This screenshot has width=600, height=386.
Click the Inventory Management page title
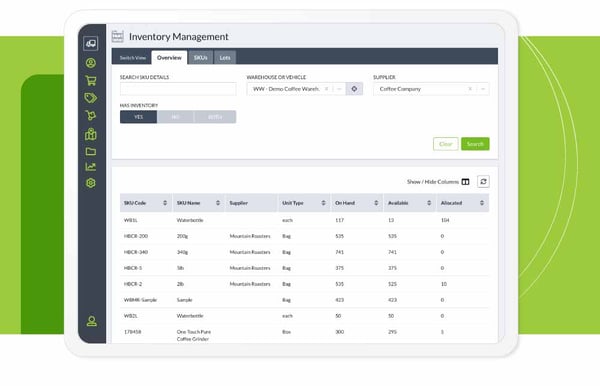179,37
